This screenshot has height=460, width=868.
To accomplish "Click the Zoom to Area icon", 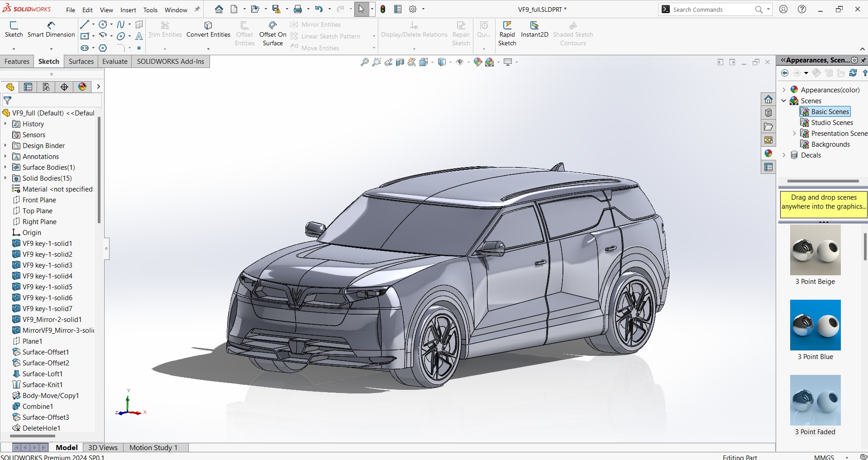I will (376, 62).
